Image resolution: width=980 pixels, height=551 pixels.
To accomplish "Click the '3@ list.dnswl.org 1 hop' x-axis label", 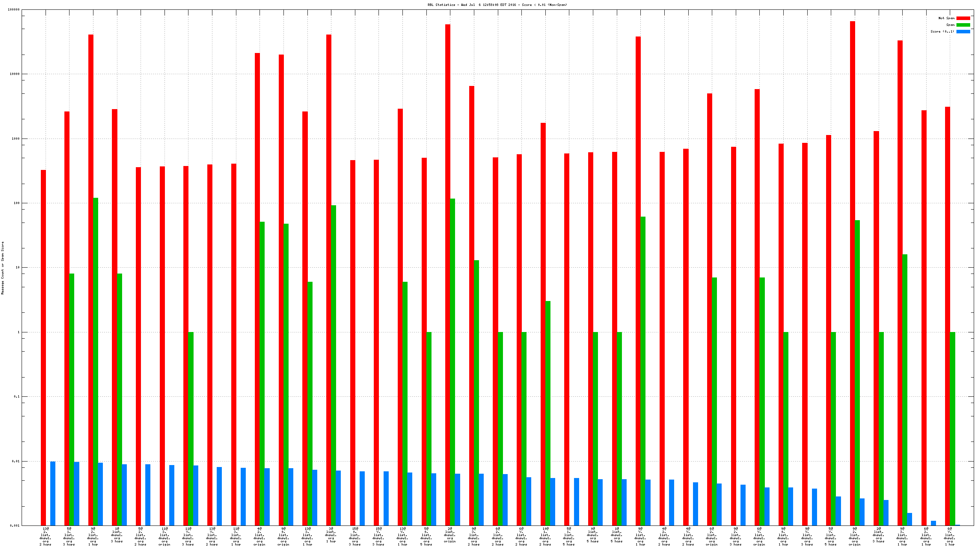I will pos(331,535).
